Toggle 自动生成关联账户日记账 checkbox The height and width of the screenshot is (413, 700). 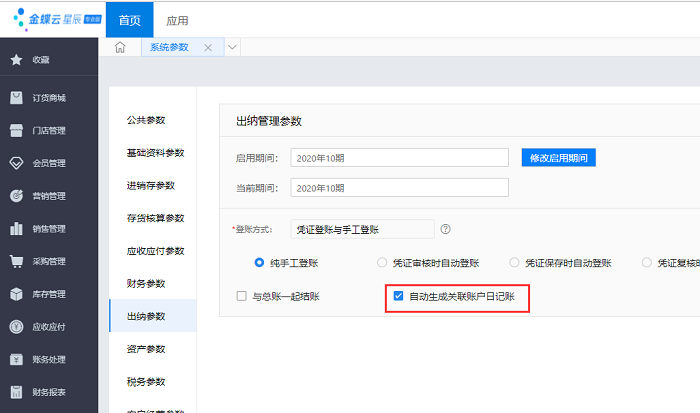click(x=399, y=297)
